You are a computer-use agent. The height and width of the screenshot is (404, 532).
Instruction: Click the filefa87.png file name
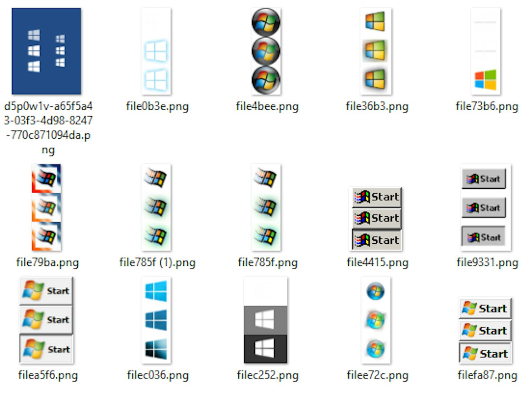click(488, 375)
